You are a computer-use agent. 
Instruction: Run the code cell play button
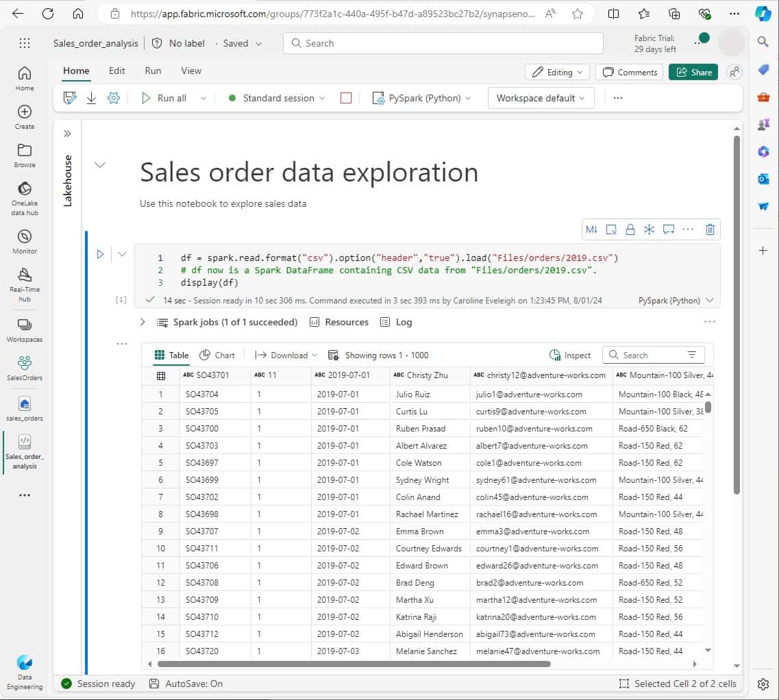pos(100,254)
